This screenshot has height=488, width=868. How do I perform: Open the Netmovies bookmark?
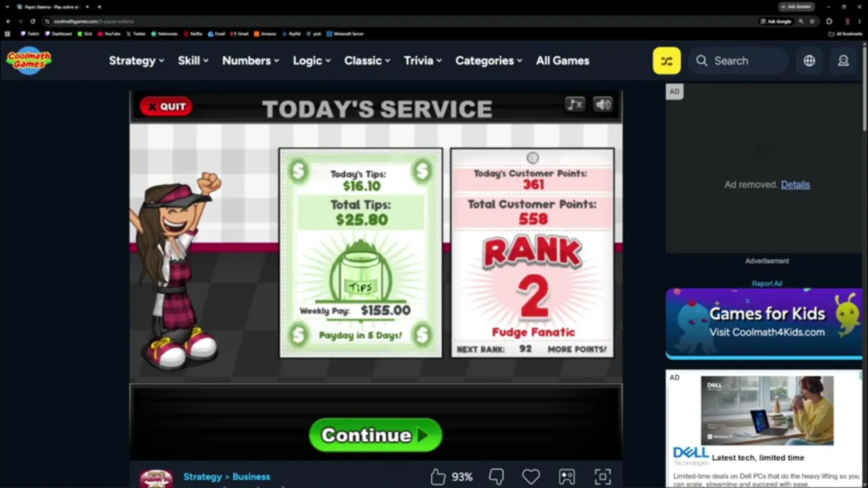(163, 33)
